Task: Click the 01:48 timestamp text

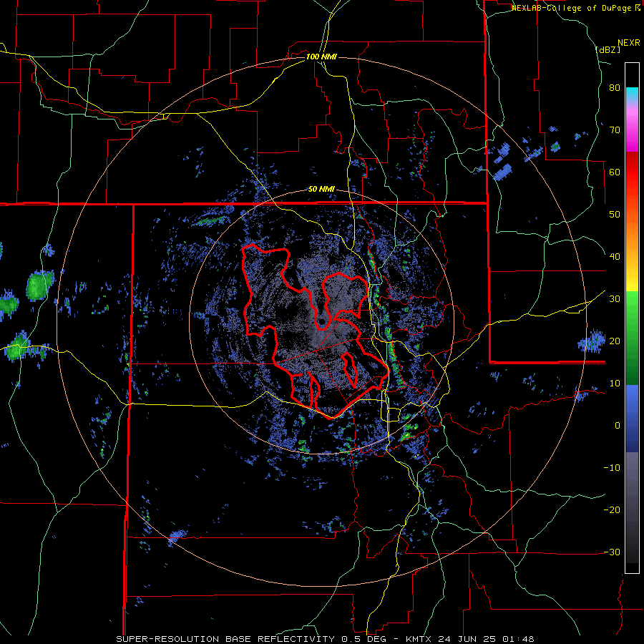Action: pyautogui.click(x=519, y=639)
